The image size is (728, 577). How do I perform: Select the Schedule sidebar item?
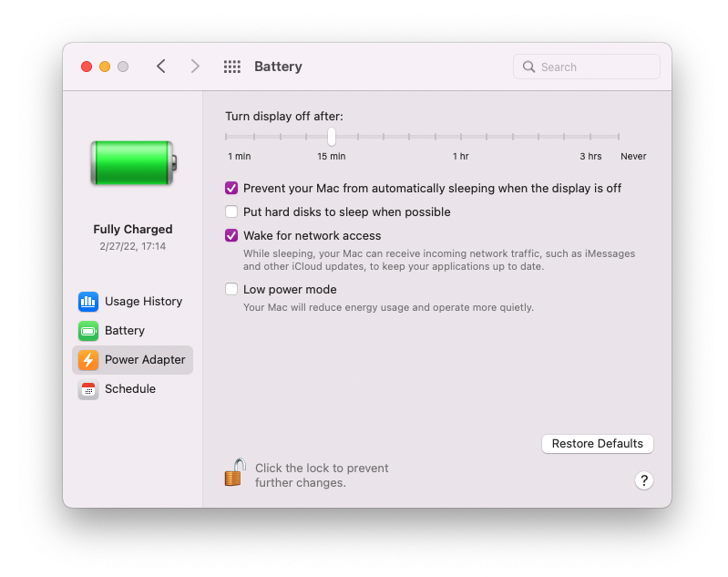pos(130,389)
